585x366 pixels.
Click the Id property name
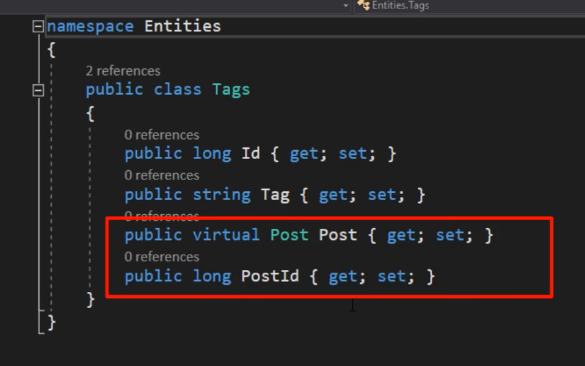click(250, 153)
